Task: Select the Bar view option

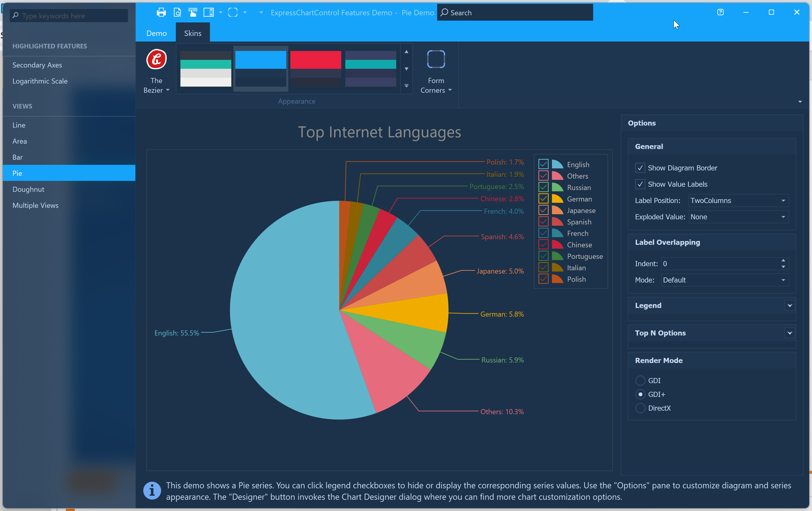Action: click(x=18, y=157)
